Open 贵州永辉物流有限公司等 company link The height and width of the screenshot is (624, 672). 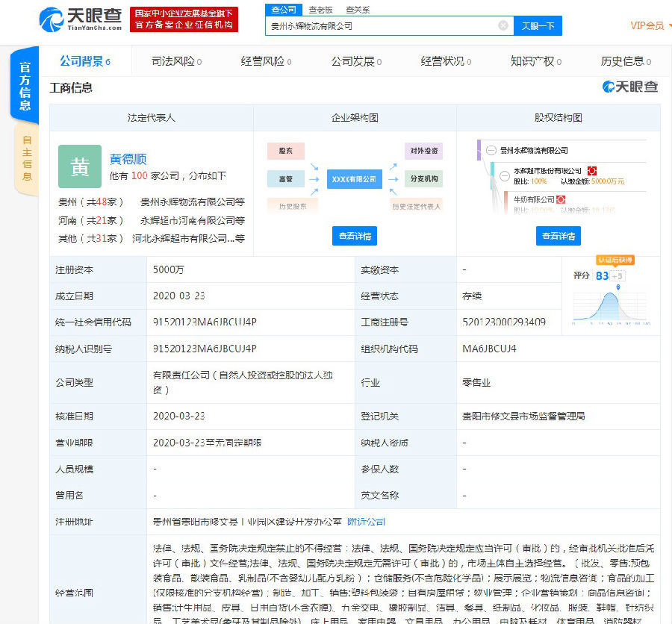tap(193, 202)
